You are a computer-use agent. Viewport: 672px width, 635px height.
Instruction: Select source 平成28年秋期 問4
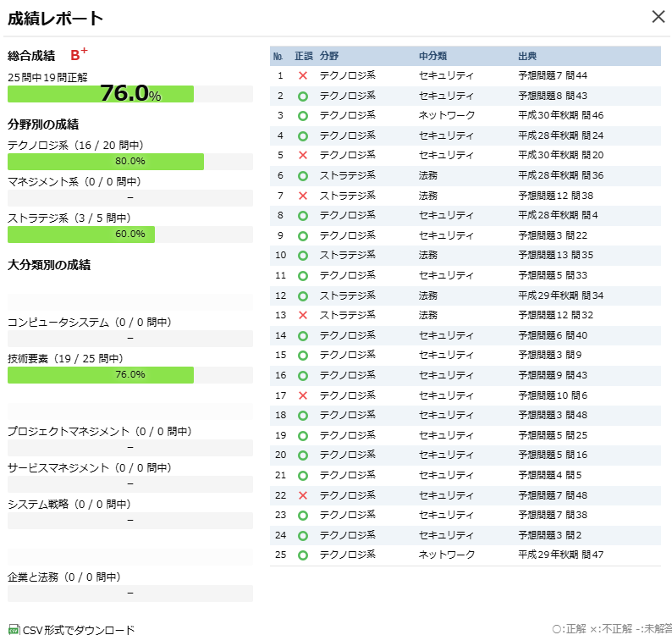[x=558, y=215]
